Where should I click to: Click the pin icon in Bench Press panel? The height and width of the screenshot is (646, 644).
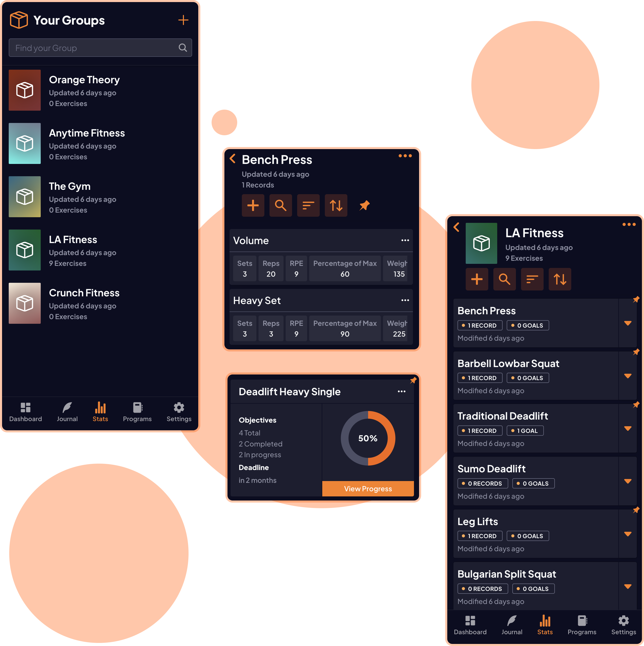point(365,206)
